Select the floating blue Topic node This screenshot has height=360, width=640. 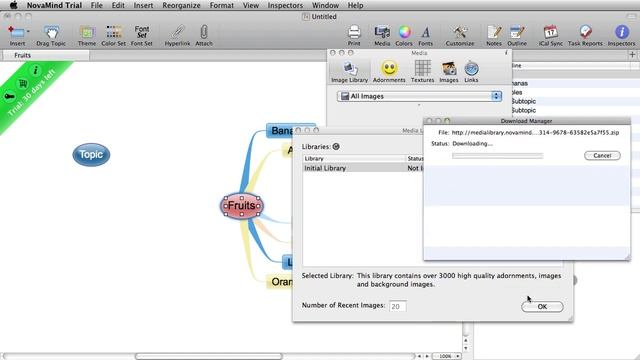pos(91,155)
